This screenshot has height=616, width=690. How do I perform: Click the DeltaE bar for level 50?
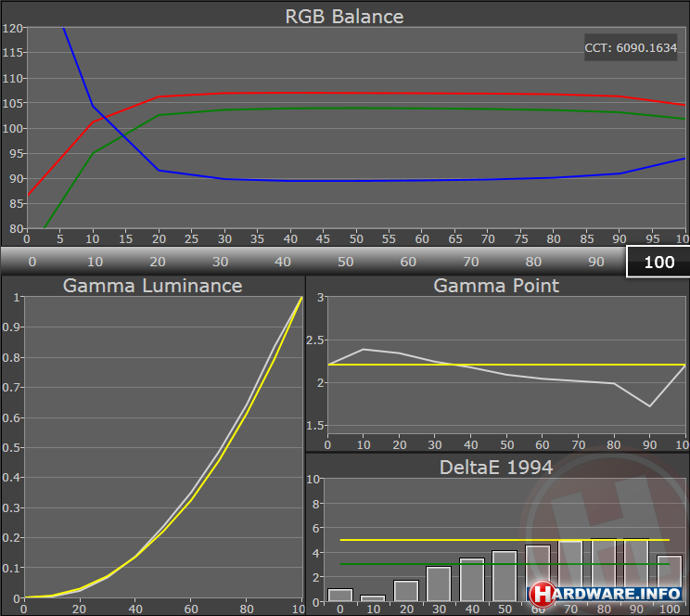click(505, 576)
